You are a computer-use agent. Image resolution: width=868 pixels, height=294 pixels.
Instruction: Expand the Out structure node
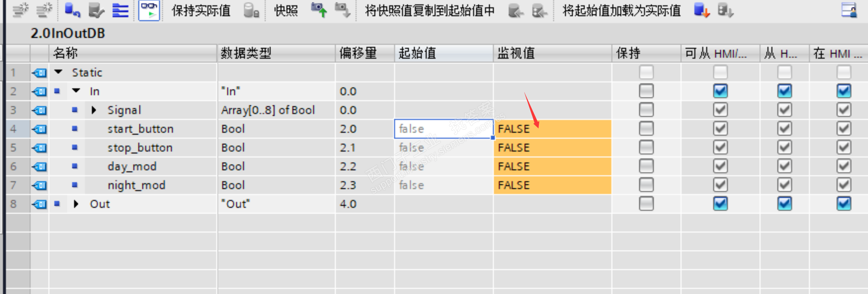pyautogui.click(x=76, y=204)
